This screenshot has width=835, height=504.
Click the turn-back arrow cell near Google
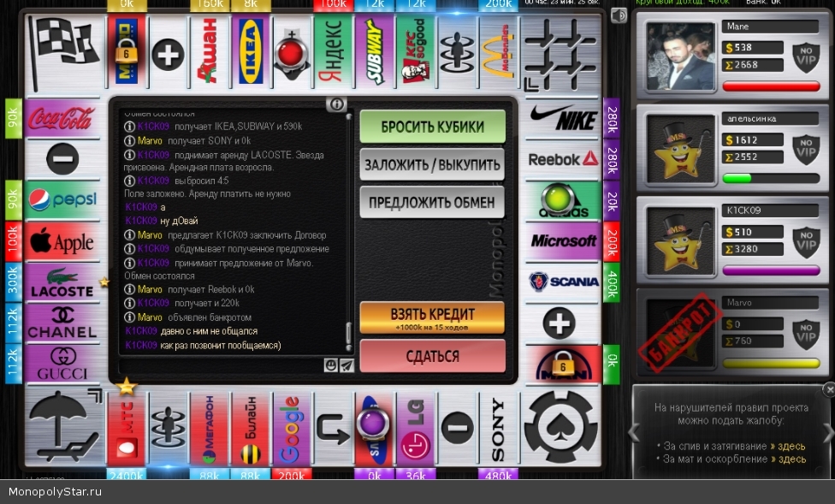point(334,430)
